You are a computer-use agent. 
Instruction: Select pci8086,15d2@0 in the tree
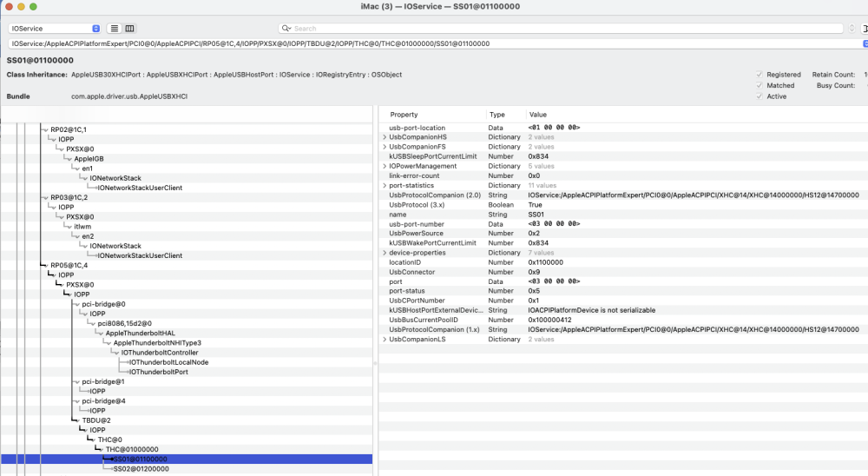[x=124, y=324]
